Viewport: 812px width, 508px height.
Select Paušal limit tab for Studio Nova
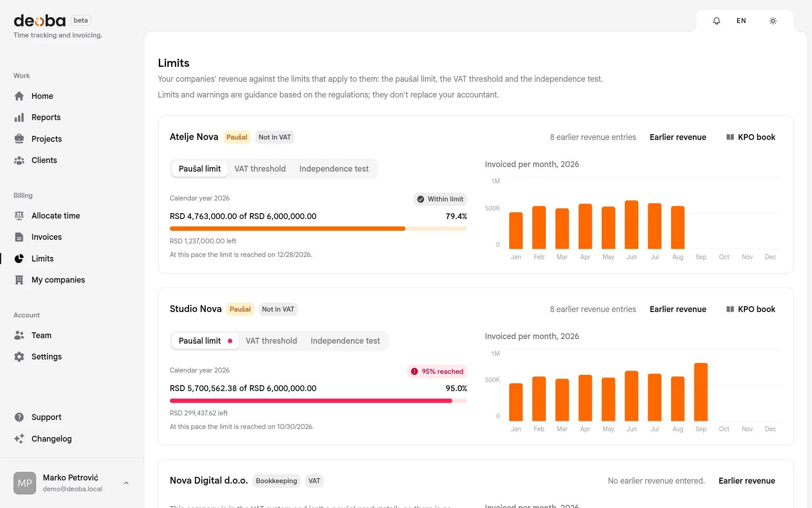[205, 341]
